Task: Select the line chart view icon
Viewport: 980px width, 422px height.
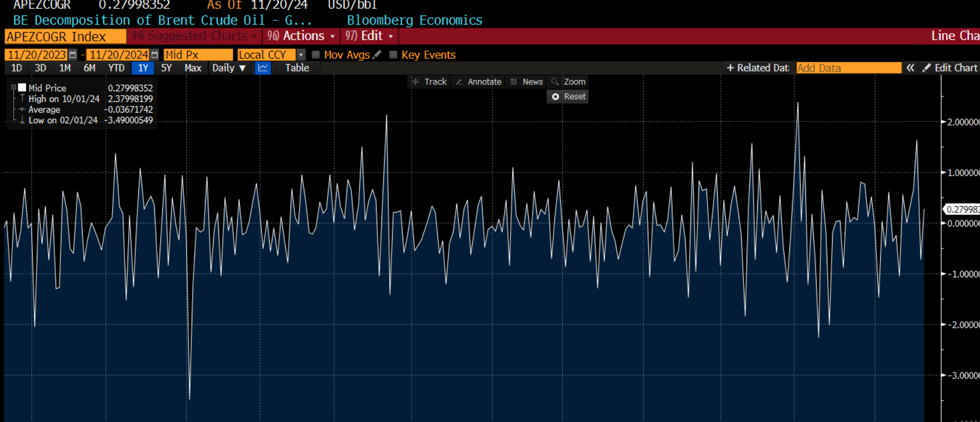Action: click(x=263, y=68)
